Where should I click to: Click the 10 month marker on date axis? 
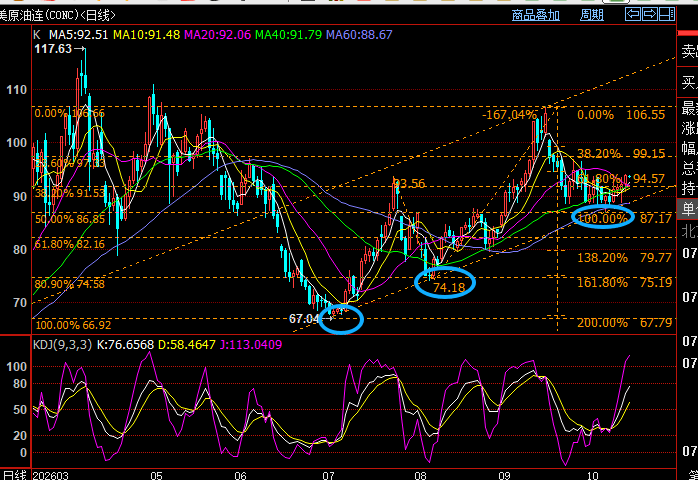click(592, 476)
